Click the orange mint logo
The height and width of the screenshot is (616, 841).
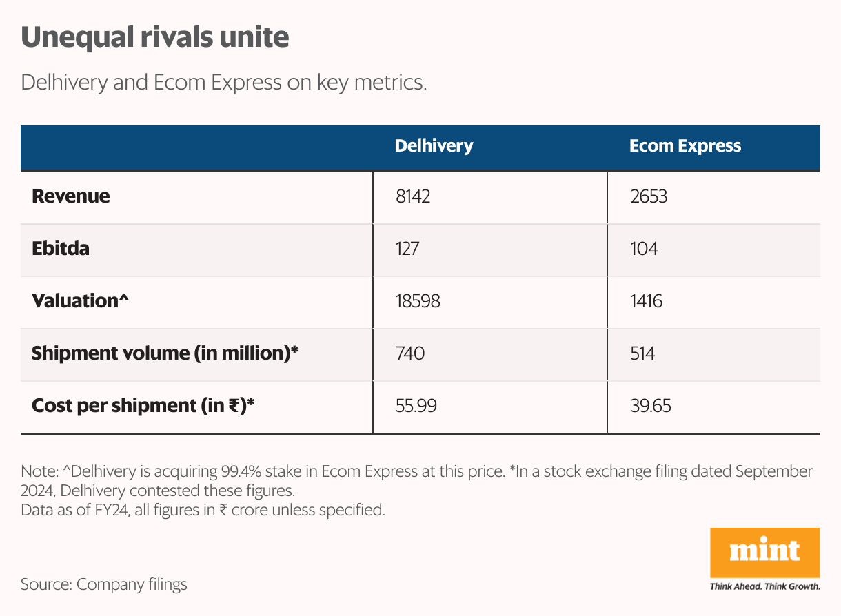point(764,553)
